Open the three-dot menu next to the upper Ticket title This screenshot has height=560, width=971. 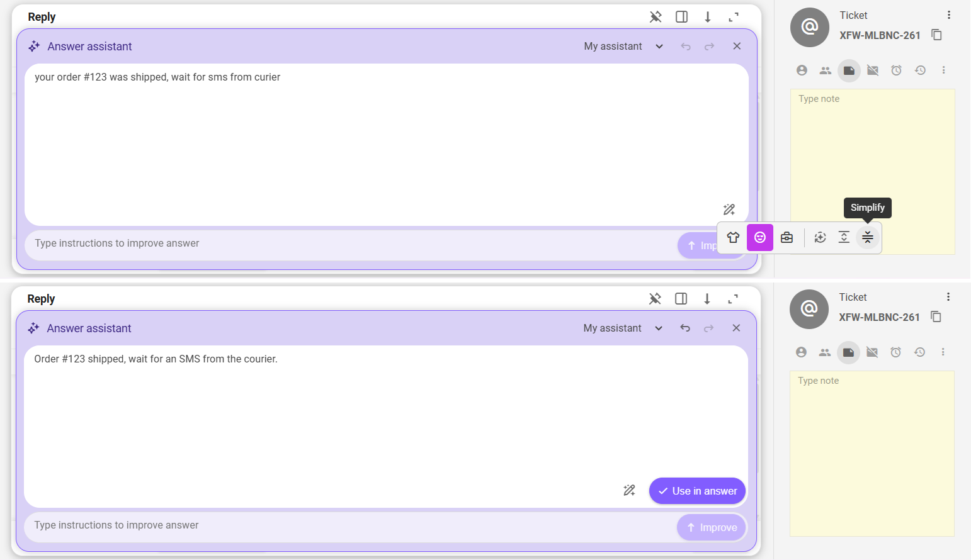(x=948, y=15)
